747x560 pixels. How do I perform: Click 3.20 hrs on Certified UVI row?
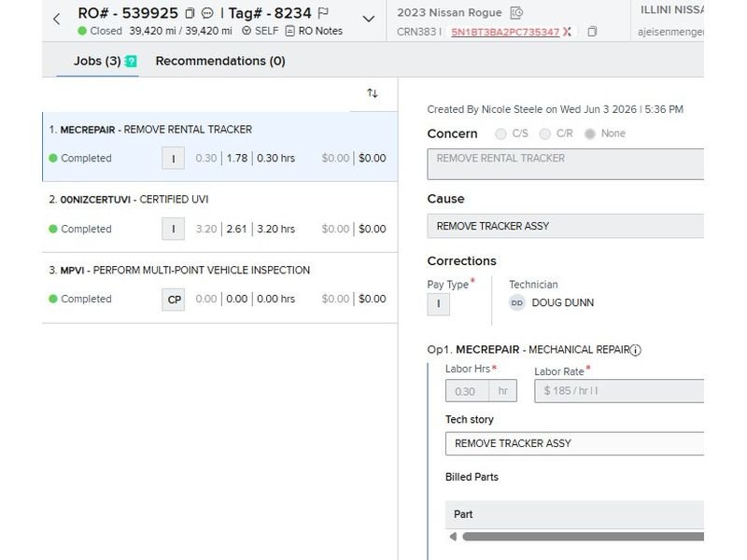[x=275, y=229]
